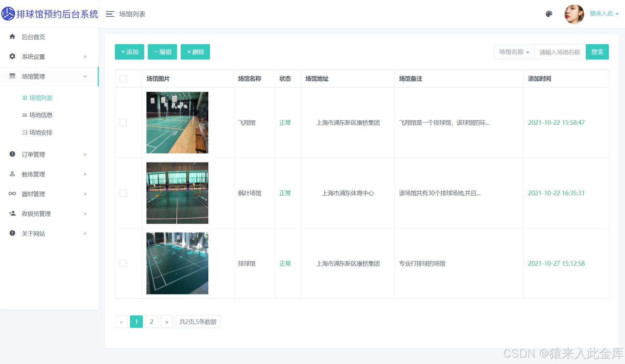Click the person icon beside 教练管理

click(12, 174)
